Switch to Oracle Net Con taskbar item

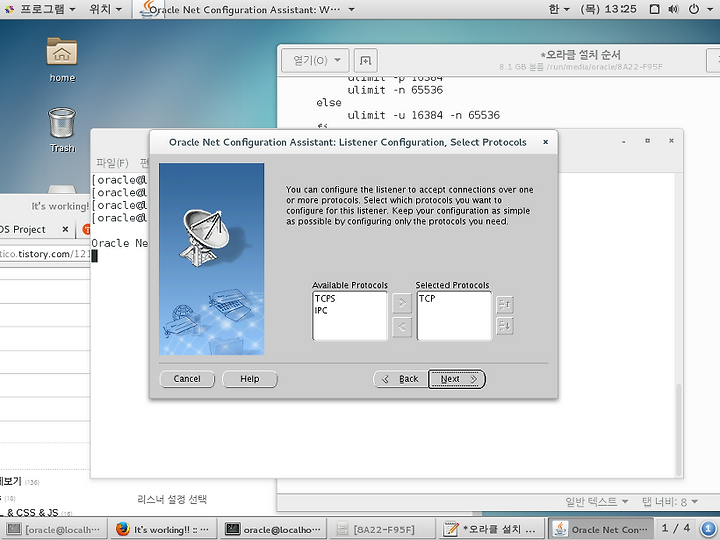coord(601,529)
